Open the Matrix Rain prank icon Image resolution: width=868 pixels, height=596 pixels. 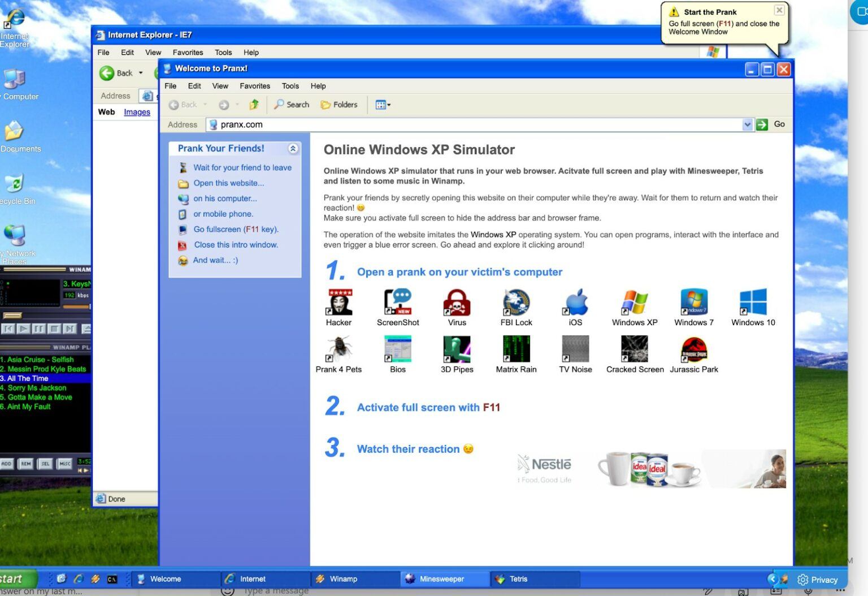click(516, 349)
